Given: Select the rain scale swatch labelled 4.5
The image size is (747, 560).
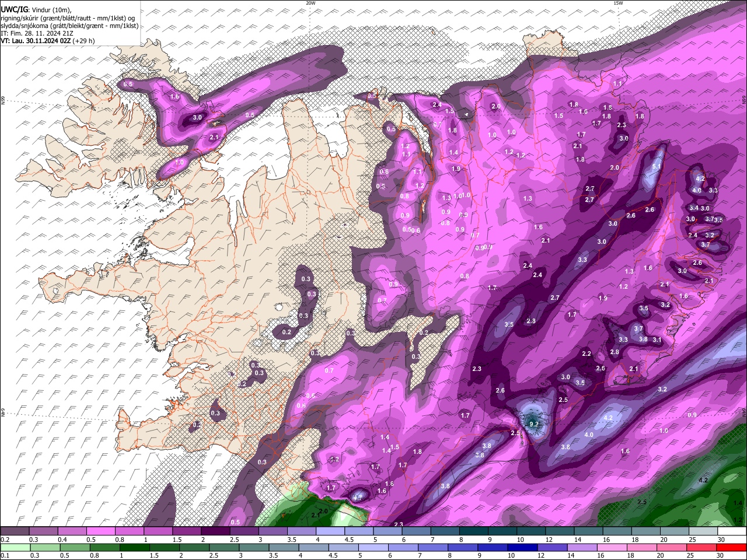Looking at the screenshot, I should pyautogui.click(x=344, y=547).
